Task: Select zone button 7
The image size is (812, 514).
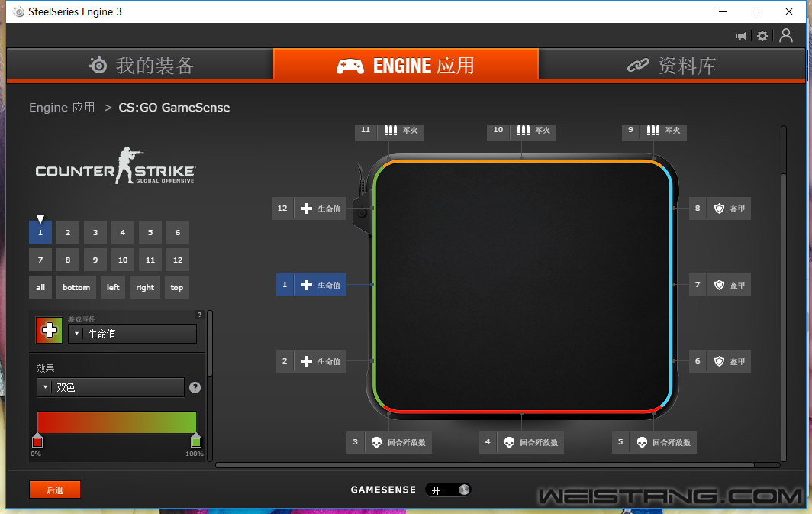Action: coord(40,260)
